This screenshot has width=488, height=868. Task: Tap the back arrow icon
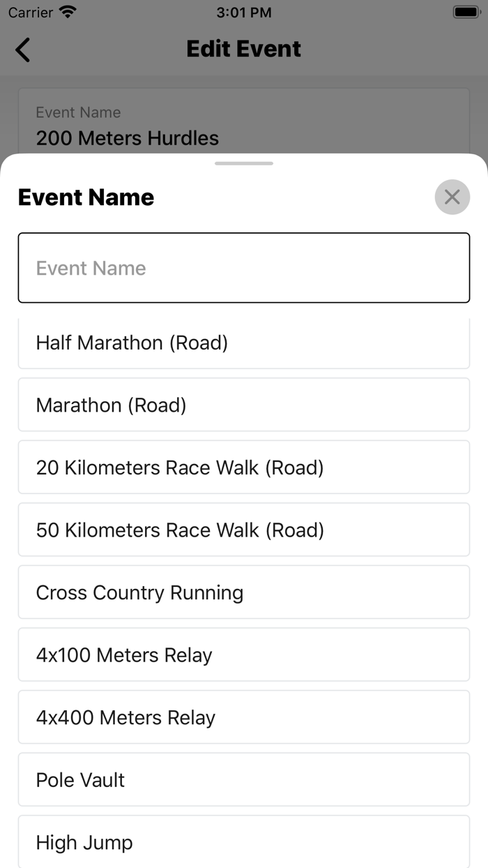point(23,50)
